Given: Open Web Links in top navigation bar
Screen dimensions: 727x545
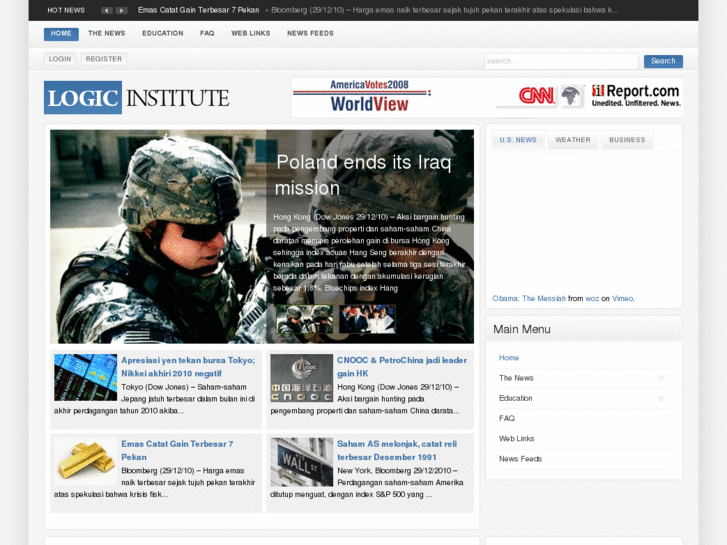Looking at the screenshot, I should [251, 33].
